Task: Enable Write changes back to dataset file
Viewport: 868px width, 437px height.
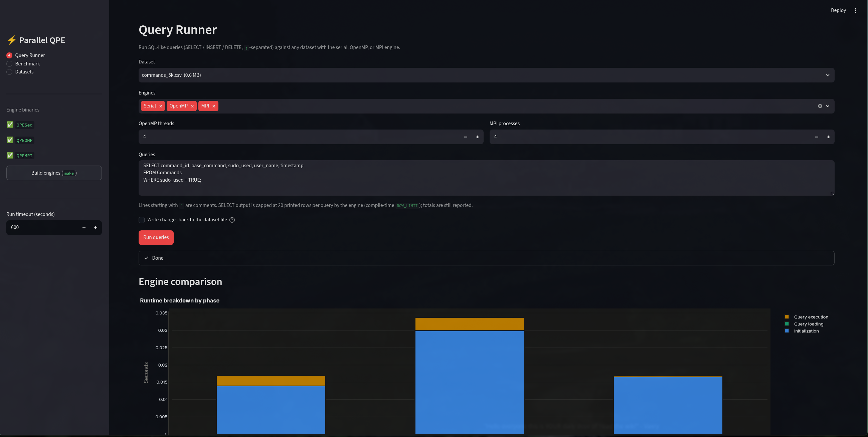Action: tap(142, 220)
